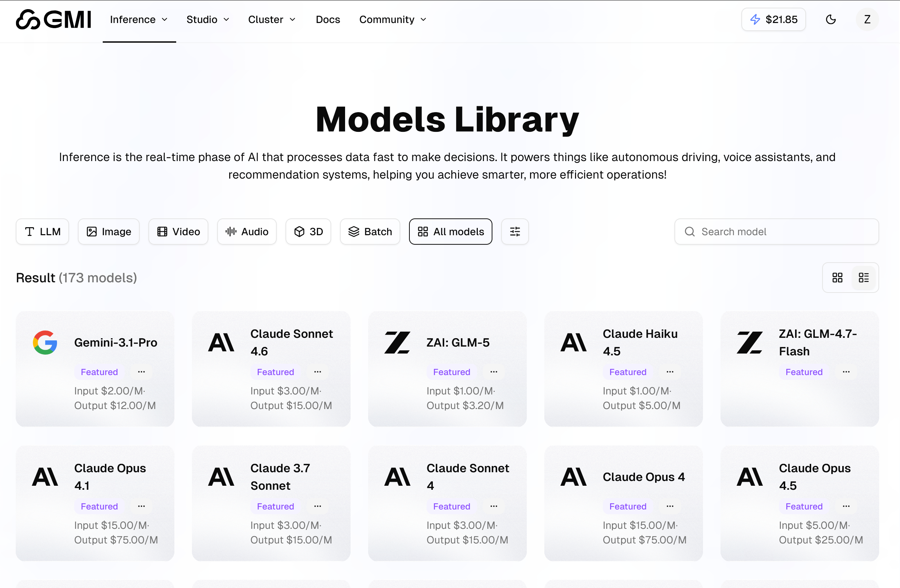The width and height of the screenshot is (900, 588).
Task: Check the $21.85 balance button
Action: (773, 19)
